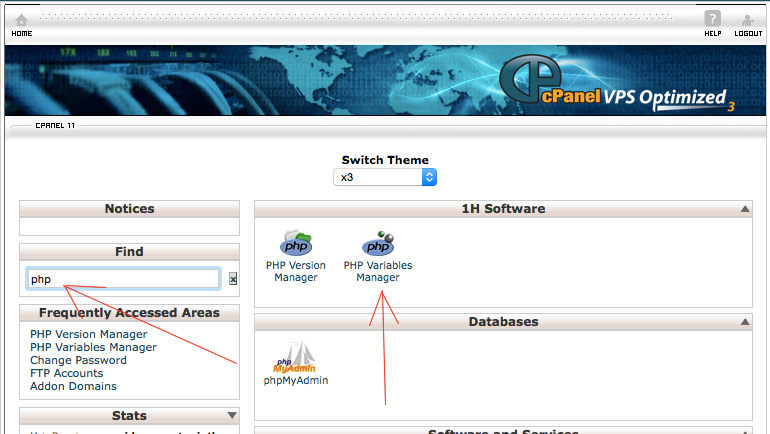Click the cPanel VPS Optimized logo banner
This screenshot has height=434, width=770.
point(616,83)
